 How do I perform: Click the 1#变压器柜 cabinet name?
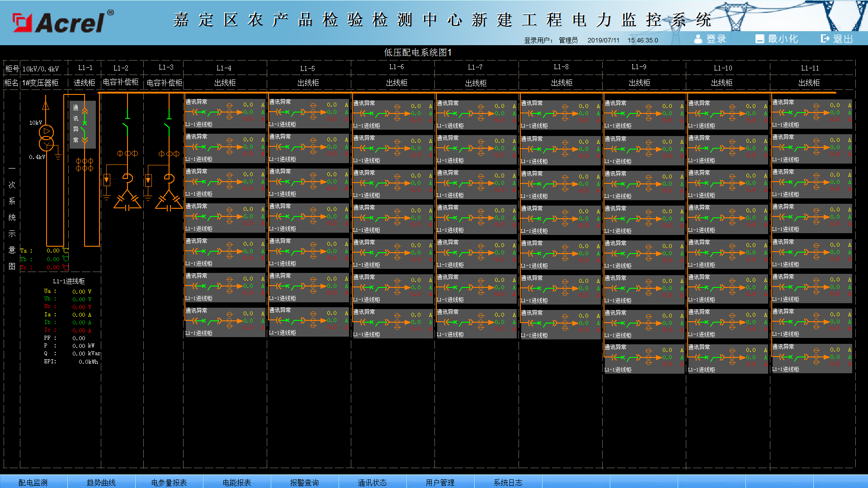pos(40,83)
